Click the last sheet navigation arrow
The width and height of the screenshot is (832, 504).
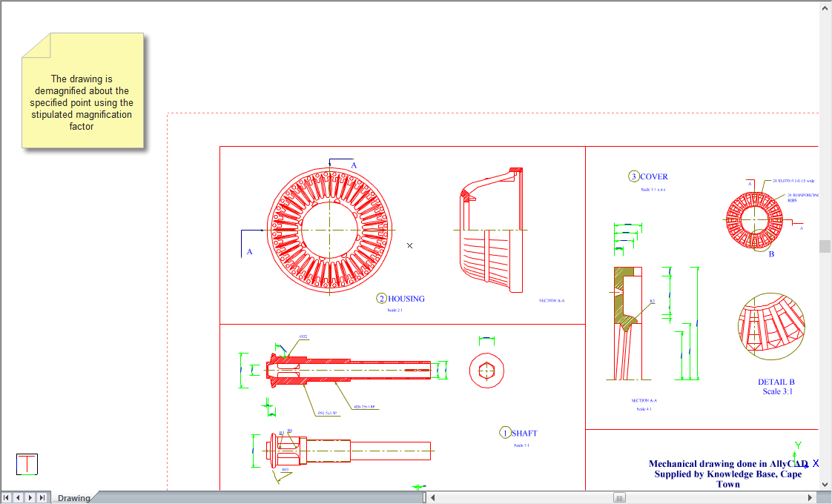42,497
